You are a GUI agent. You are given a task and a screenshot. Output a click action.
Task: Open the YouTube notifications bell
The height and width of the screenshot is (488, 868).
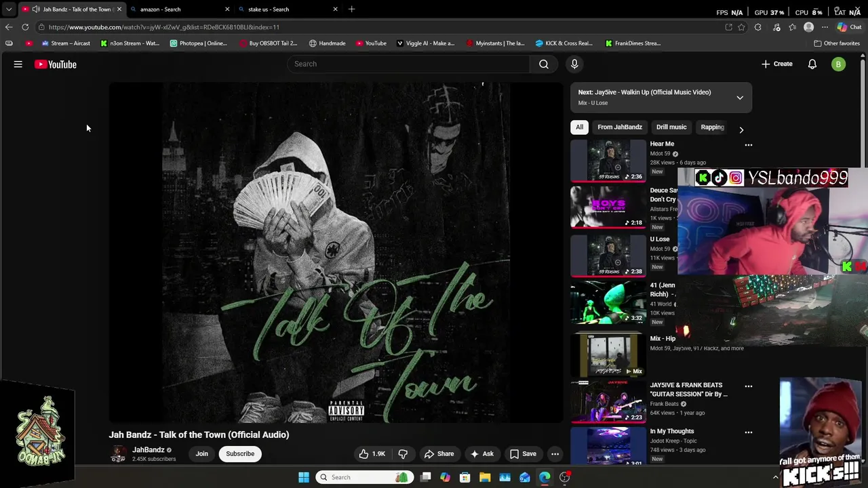[x=812, y=64]
